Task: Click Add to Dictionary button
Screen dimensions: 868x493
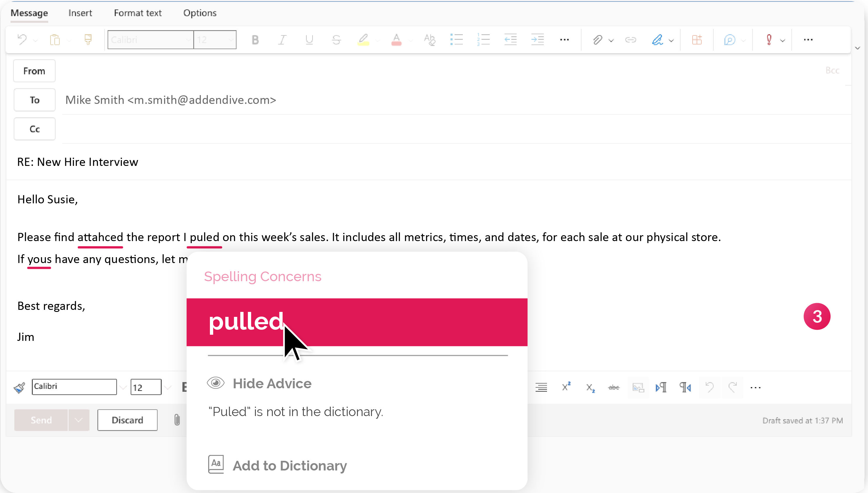Action: (x=290, y=465)
